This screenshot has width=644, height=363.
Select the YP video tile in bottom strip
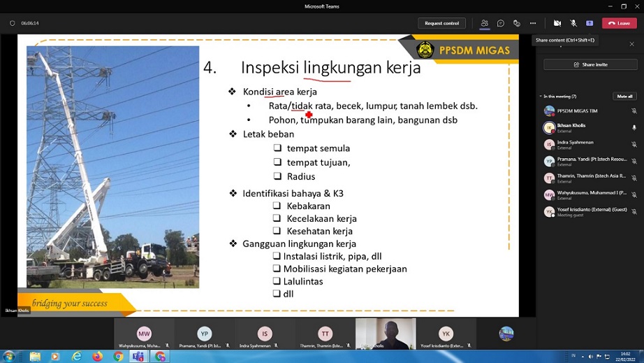point(205,334)
